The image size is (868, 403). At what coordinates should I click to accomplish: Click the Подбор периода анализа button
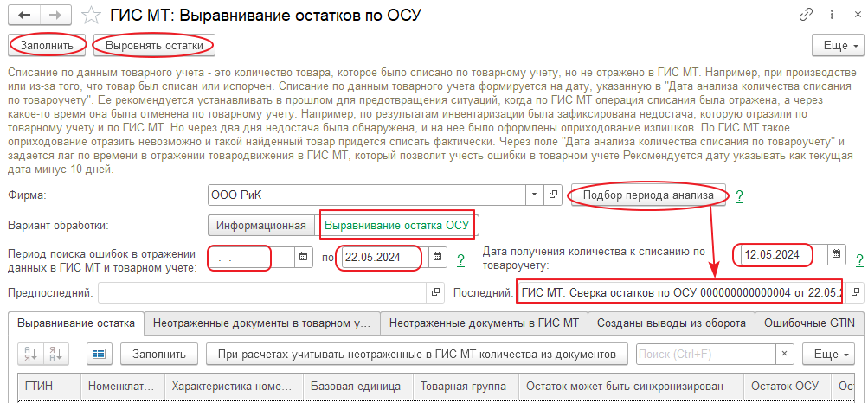(648, 195)
